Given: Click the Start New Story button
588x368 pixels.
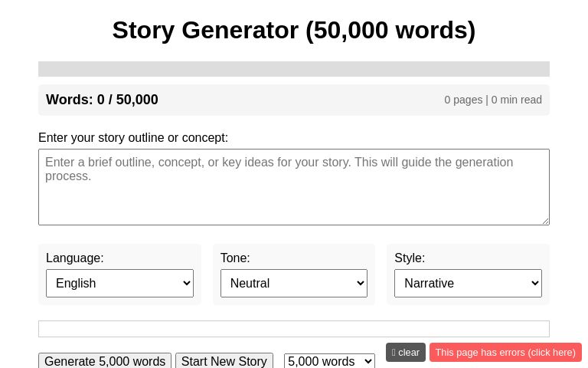Looking at the screenshot, I should tap(224, 361).
